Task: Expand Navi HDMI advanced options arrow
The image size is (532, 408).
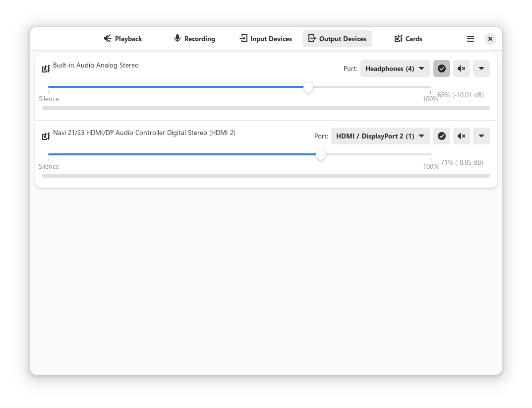Action: [x=481, y=136]
